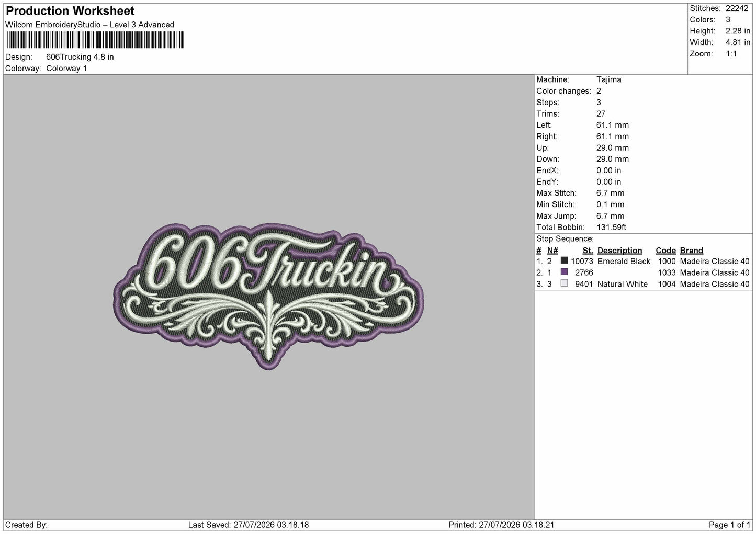Click the Min Stitch value '0.1 mm'
Image resolution: width=756 pixels, height=534 pixels.
pos(610,204)
